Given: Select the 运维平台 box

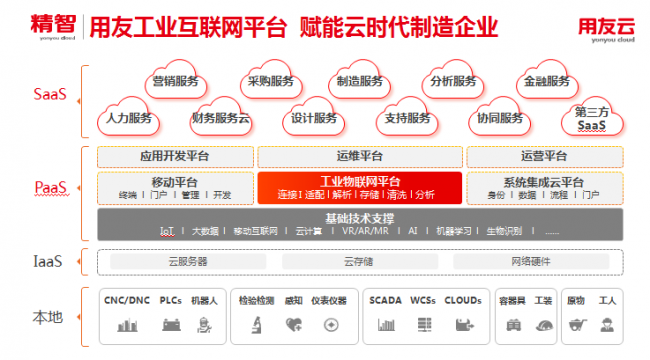Looking at the screenshot, I should (x=360, y=156).
